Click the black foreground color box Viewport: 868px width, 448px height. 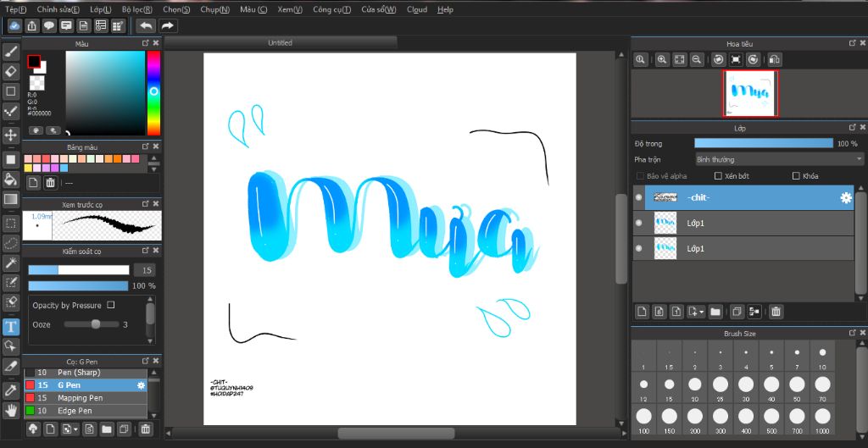tap(34, 61)
